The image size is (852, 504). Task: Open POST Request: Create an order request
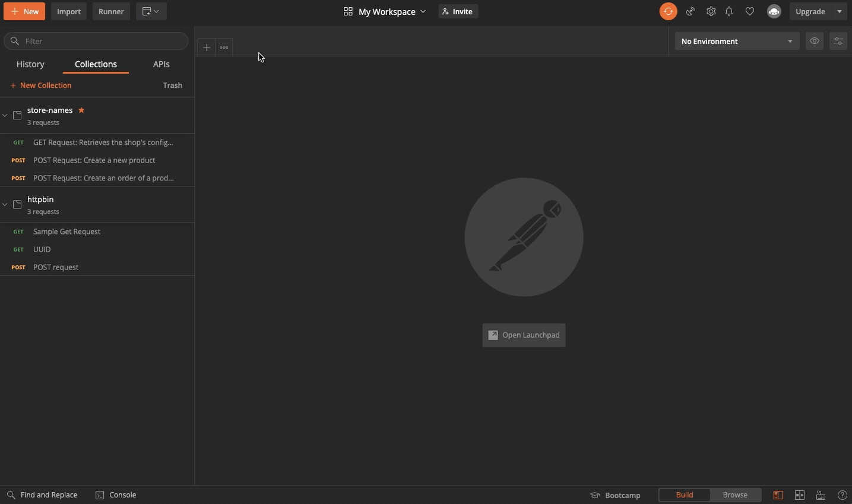click(x=97, y=178)
